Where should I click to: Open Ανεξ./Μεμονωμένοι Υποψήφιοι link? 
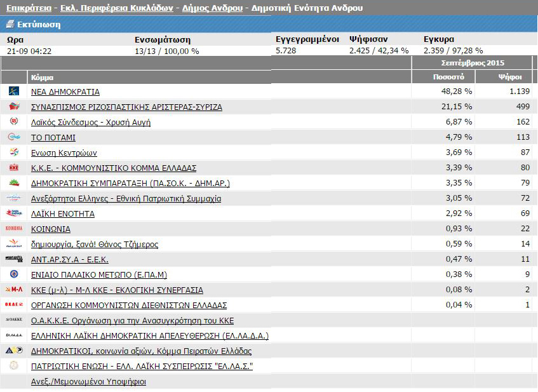tap(88, 382)
